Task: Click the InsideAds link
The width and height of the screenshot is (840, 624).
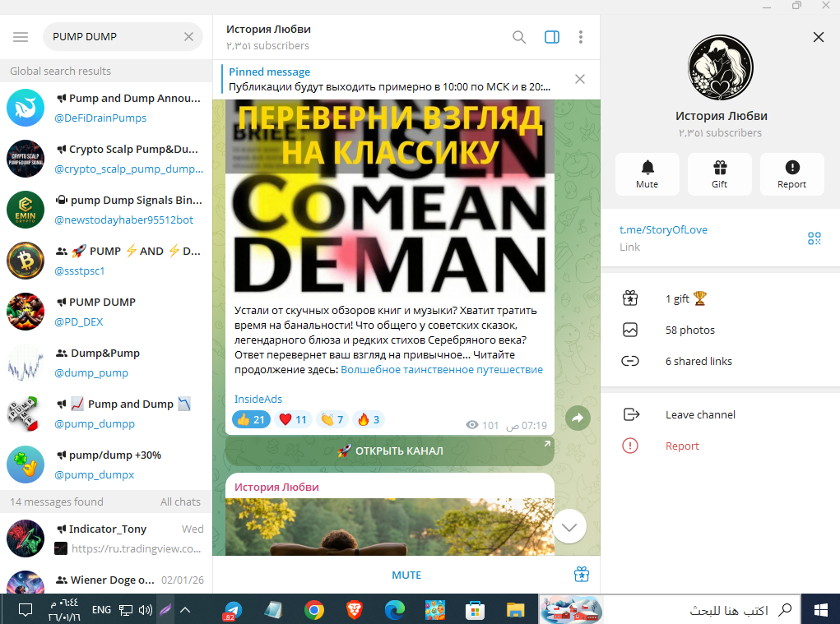Action: click(x=258, y=399)
